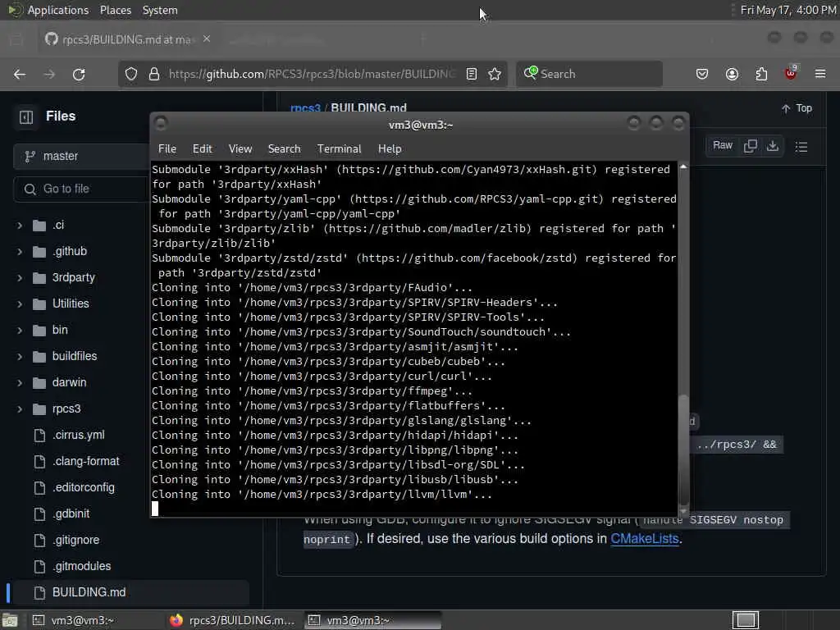Reload the GitHub page
The height and width of the screenshot is (630, 840).
tap(79, 74)
